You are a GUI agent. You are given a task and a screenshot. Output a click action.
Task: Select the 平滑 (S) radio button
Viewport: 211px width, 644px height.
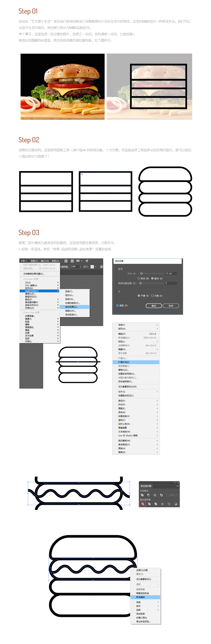pos(139,296)
